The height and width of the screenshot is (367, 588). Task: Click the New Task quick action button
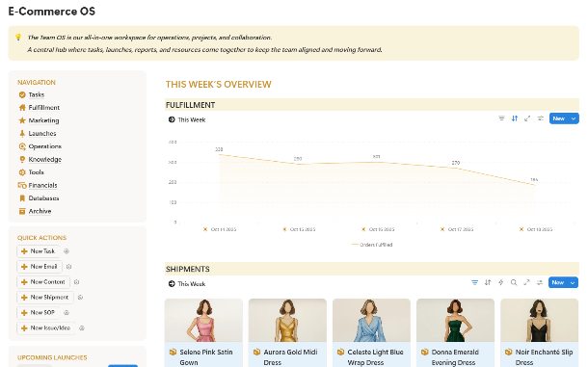tap(38, 251)
